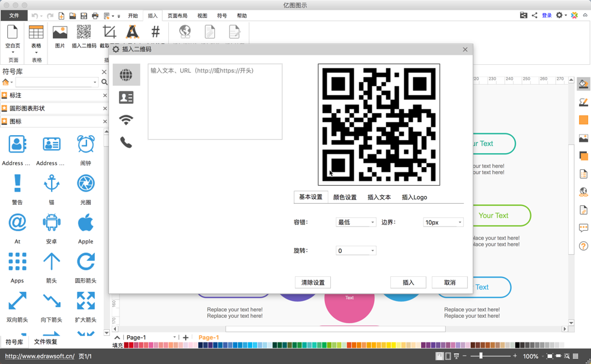Select the WiFi QR code type icon
Image resolution: width=591 pixels, height=364 pixels.
pyautogui.click(x=126, y=120)
